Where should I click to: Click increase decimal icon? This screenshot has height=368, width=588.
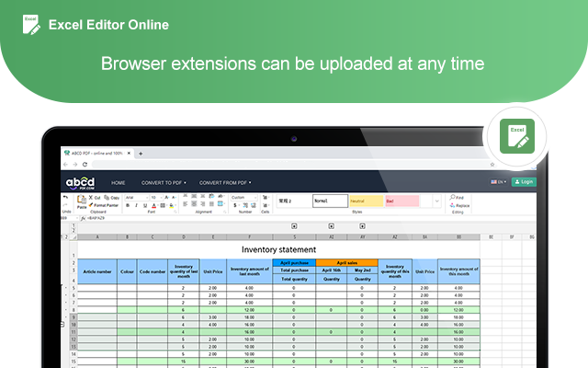tap(254, 205)
